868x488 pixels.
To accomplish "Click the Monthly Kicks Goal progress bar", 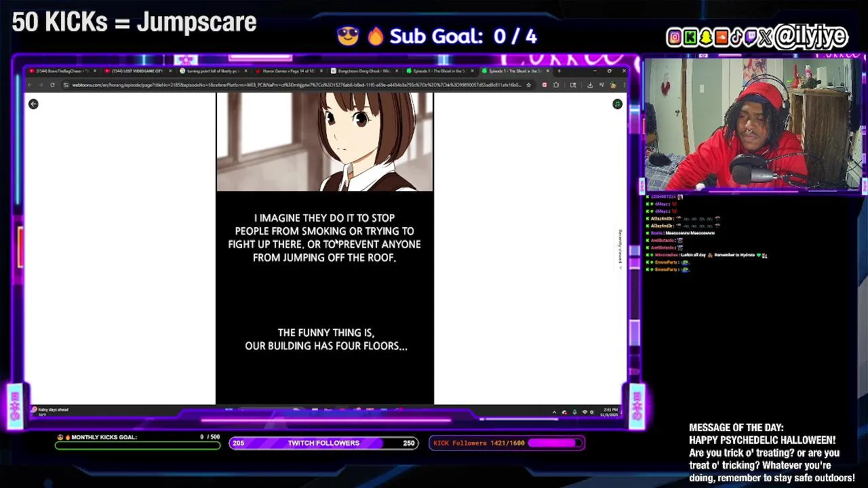I will point(138,445).
